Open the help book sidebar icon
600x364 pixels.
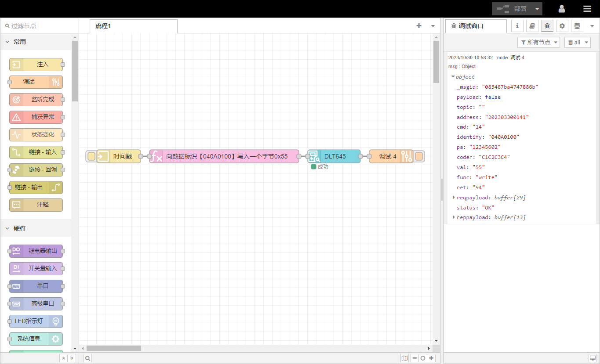pyautogui.click(x=532, y=26)
